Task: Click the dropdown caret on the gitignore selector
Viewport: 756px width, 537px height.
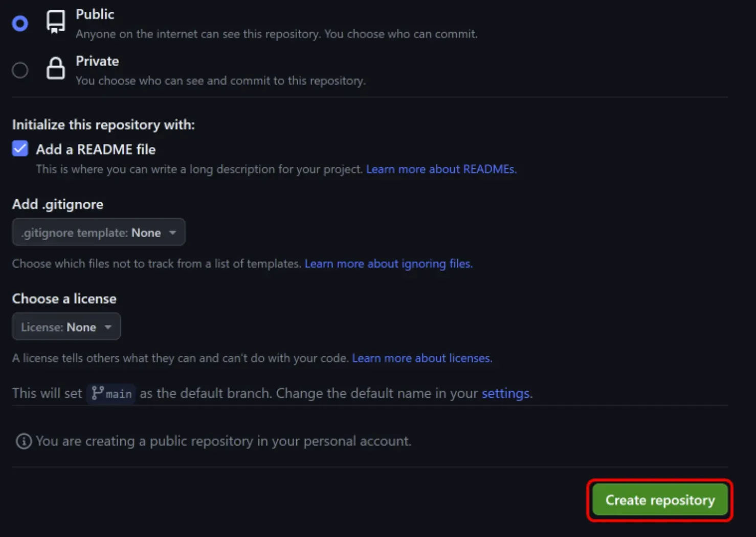Action: tap(173, 232)
